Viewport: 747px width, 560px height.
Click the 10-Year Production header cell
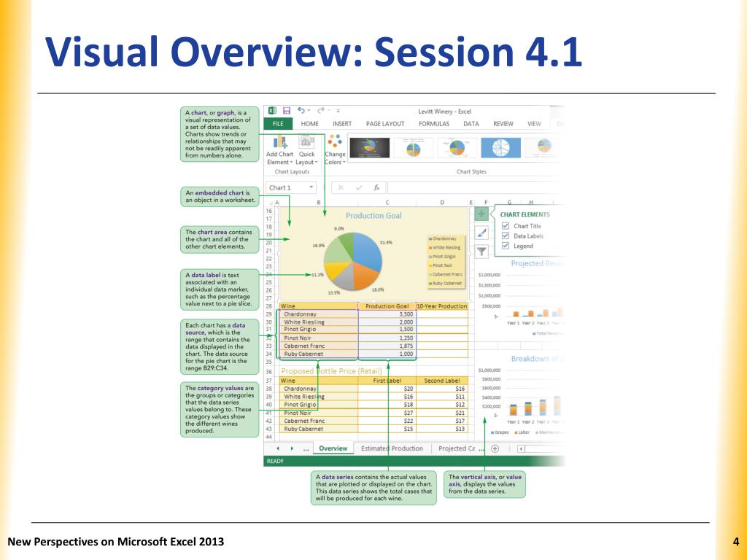click(442, 306)
